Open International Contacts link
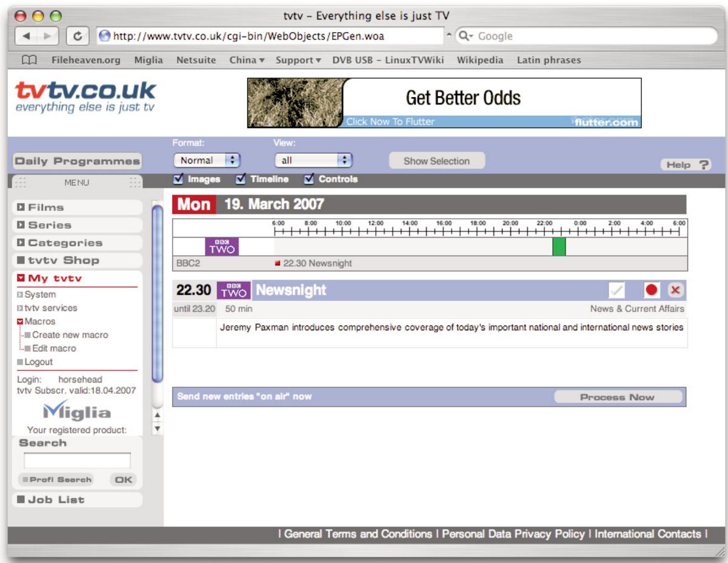The width and height of the screenshot is (728, 563). point(647,534)
